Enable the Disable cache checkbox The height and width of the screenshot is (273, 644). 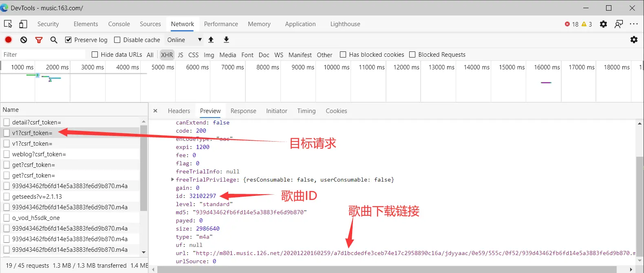click(x=117, y=40)
